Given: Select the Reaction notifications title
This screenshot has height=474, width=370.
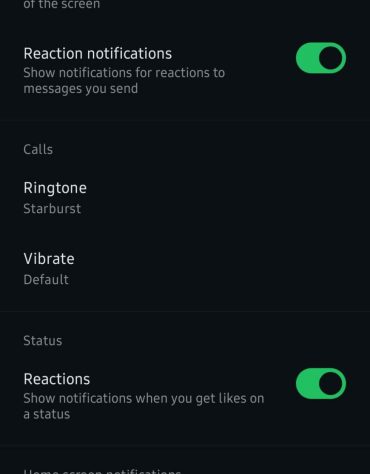Looking at the screenshot, I should (98, 54).
